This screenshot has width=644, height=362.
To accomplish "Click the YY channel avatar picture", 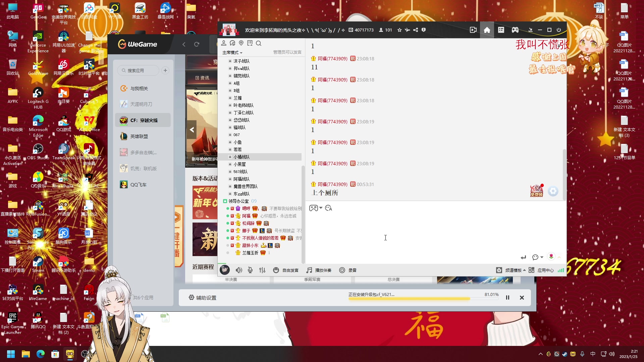I will 229,30.
